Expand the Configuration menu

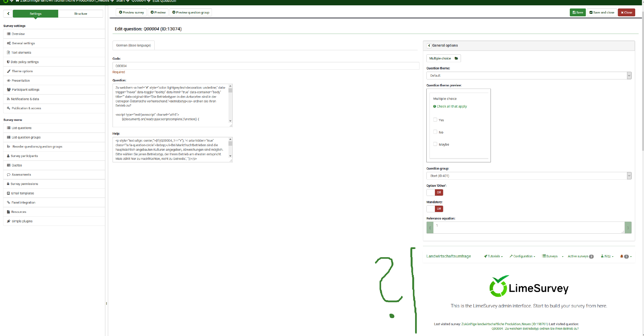click(x=522, y=256)
